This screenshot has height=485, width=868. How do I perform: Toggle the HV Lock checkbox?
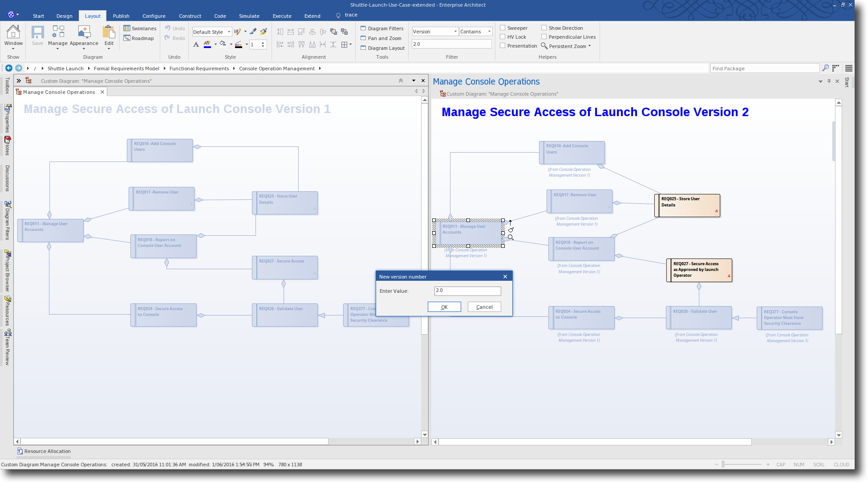click(x=503, y=37)
